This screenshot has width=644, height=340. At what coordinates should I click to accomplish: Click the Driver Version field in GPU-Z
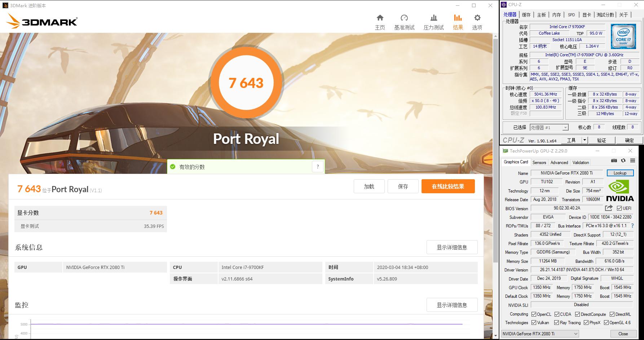click(x=582, y=270)
